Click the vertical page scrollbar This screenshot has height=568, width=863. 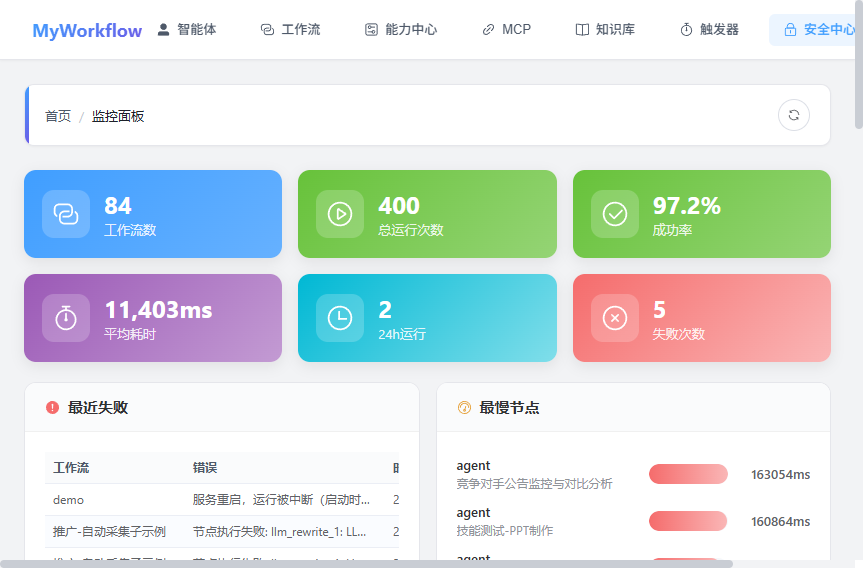click(x=859, y=64)
